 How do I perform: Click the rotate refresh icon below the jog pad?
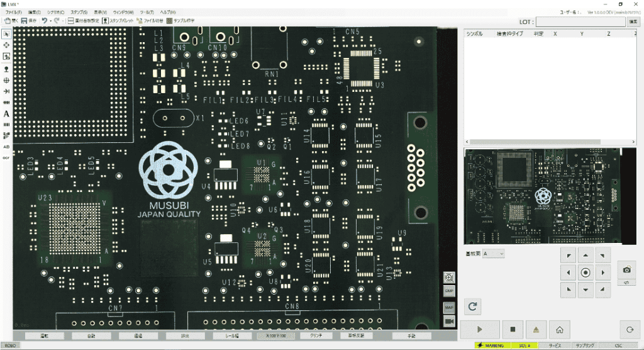point(472,307)
